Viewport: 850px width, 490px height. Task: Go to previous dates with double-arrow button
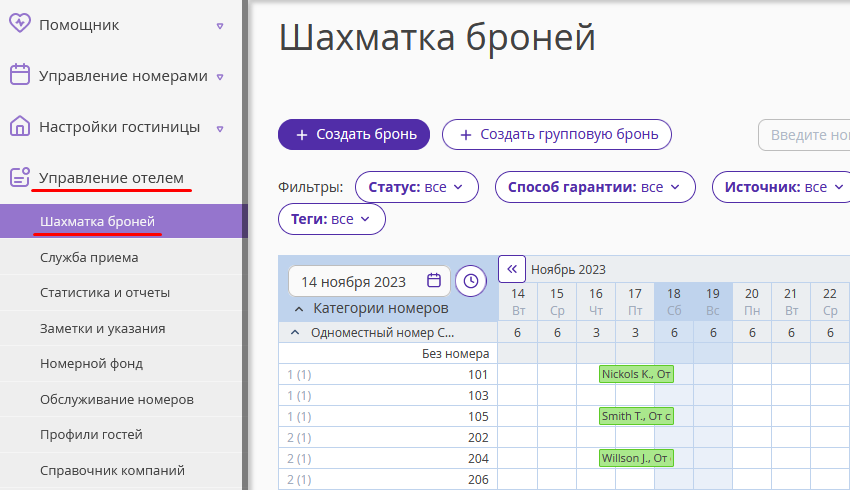coord(512,269)
